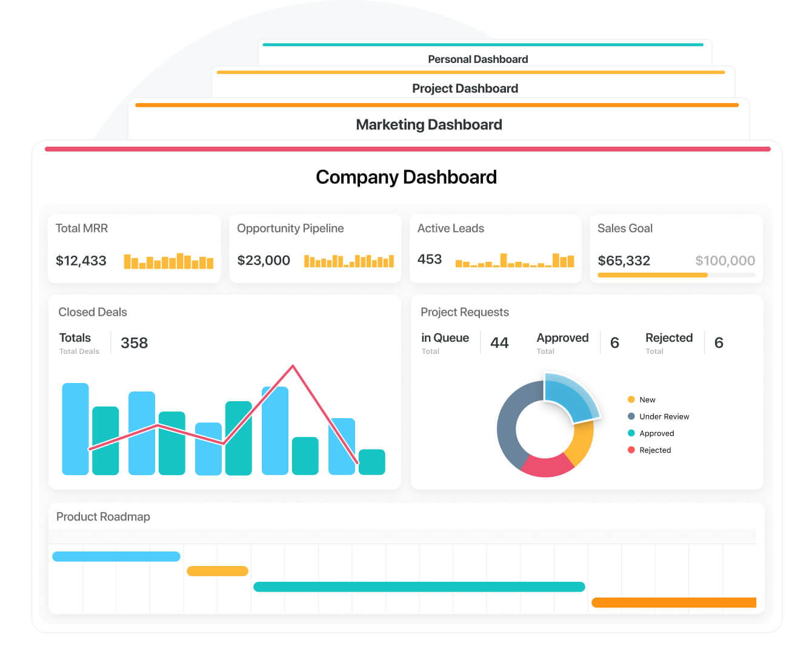
Task: Click the orange roadmap bar
Action: tap(674, 602)
